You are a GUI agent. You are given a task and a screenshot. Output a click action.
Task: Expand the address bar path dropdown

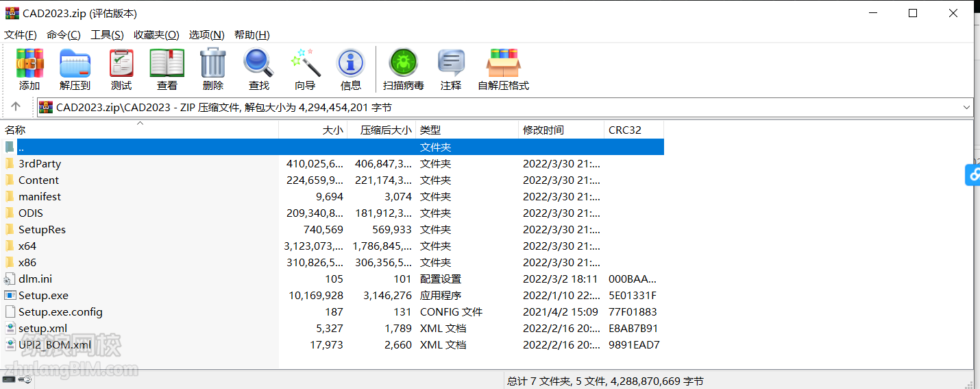click(x=966, y=107)
